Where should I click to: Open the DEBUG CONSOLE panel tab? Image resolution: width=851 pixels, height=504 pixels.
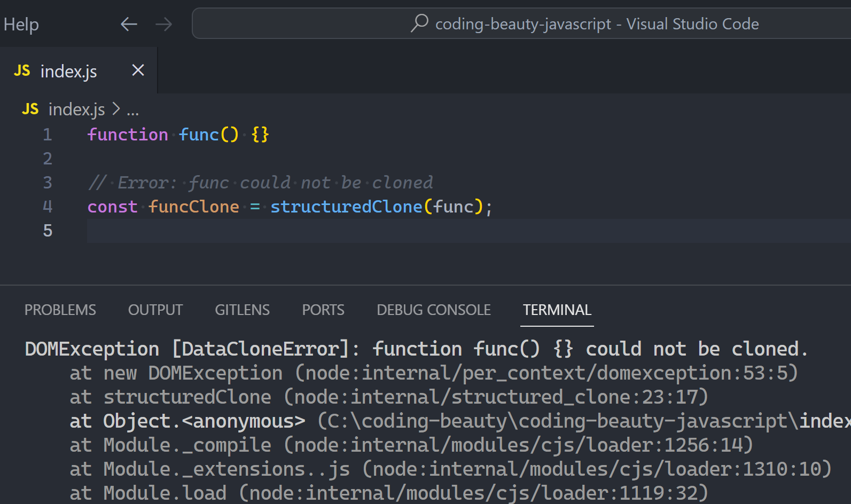coord(434,310)
